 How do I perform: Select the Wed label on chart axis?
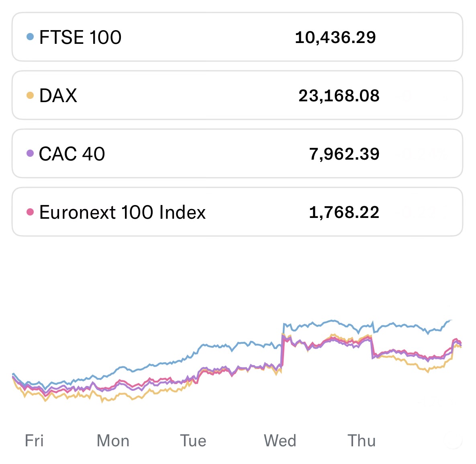point(280,441)
